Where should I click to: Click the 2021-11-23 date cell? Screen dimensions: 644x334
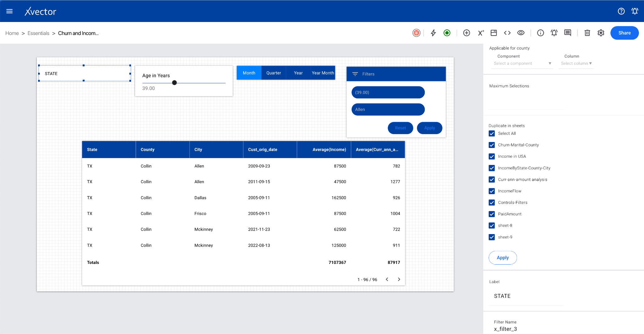pyautogui.click(x=259, y=229)
